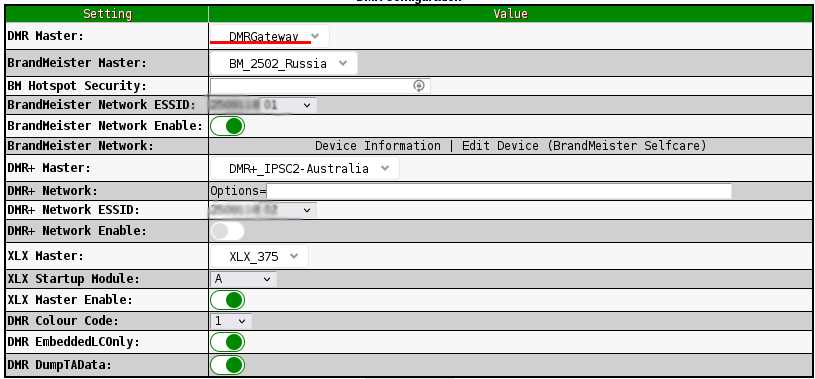The image size is (815, 379).
Task: Open the DMR Master dropdown showing DMRGateway
Action: tap(269, 36)
